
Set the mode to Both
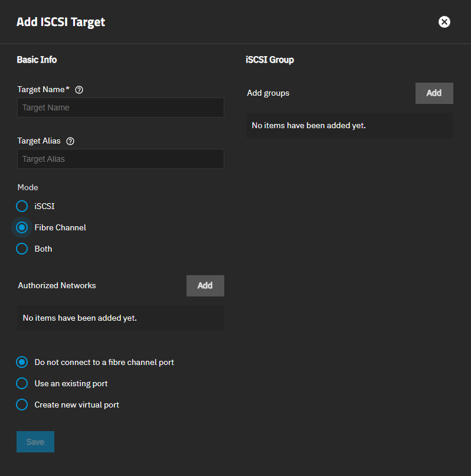coord(22,249)
